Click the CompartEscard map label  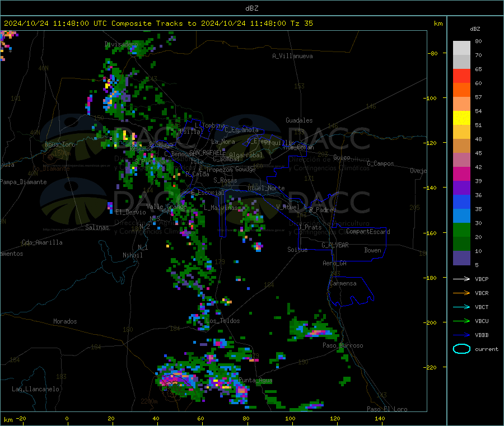point(368,232)
